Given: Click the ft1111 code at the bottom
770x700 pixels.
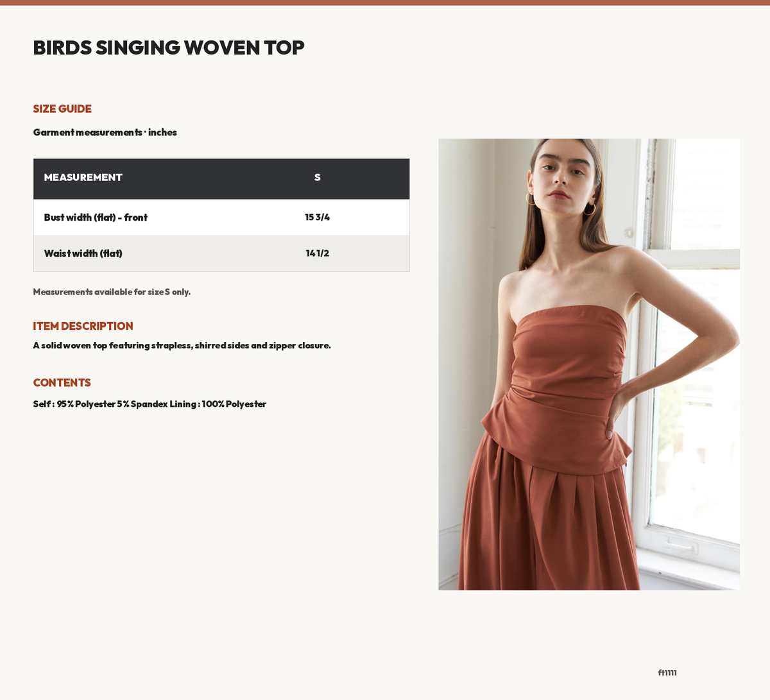Looking at the screenshot, I should coord(667,672).
